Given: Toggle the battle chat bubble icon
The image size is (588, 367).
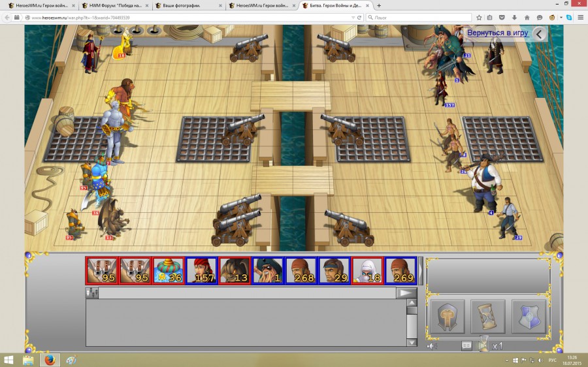Looking at the screenshot, I should [466, 345].
